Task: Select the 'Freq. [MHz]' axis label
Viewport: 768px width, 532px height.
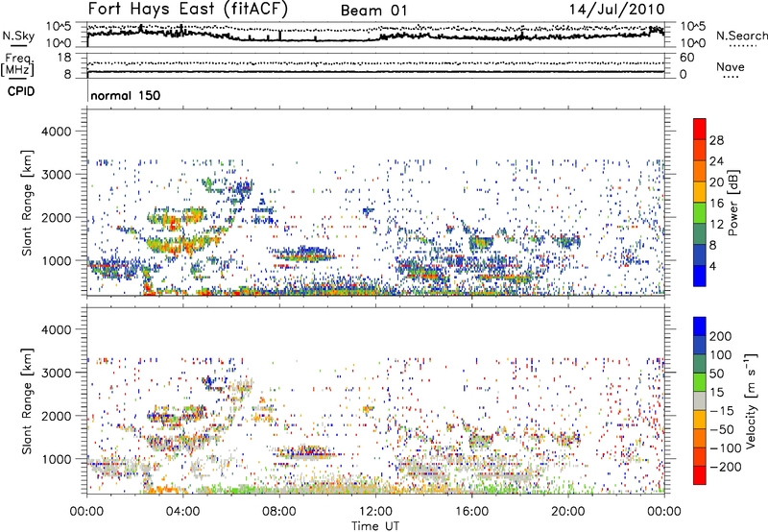Action: point(18,64)
